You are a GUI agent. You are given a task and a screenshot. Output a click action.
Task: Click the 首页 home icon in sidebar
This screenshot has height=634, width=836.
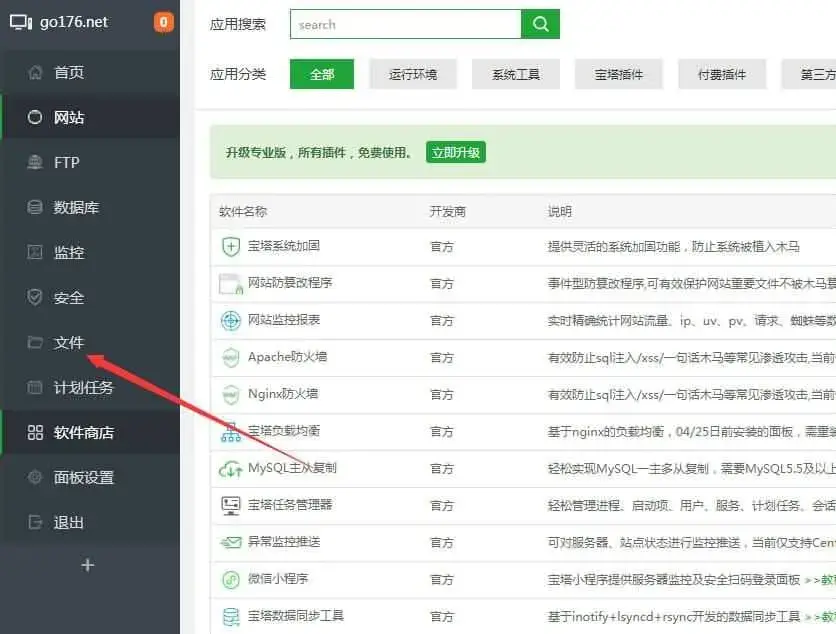[x=35, y=72]
